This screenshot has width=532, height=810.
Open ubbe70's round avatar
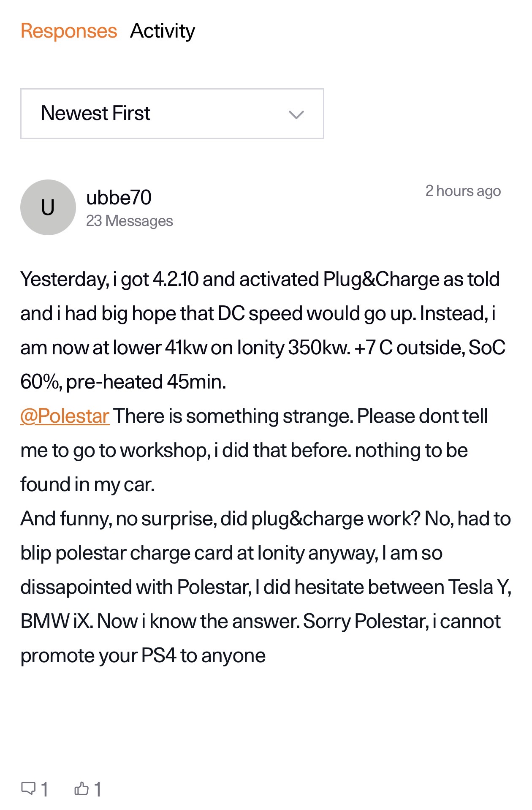point(48,207)
